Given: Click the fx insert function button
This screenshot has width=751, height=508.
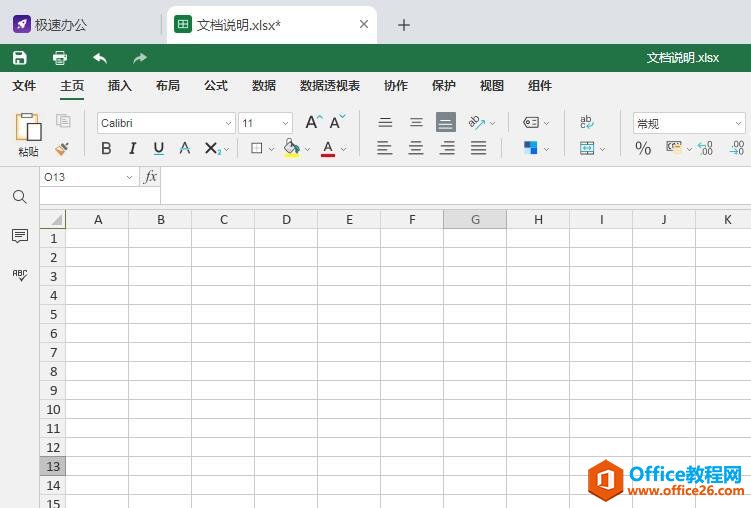Looking at the screenshot, I should [x=150, y=177].
